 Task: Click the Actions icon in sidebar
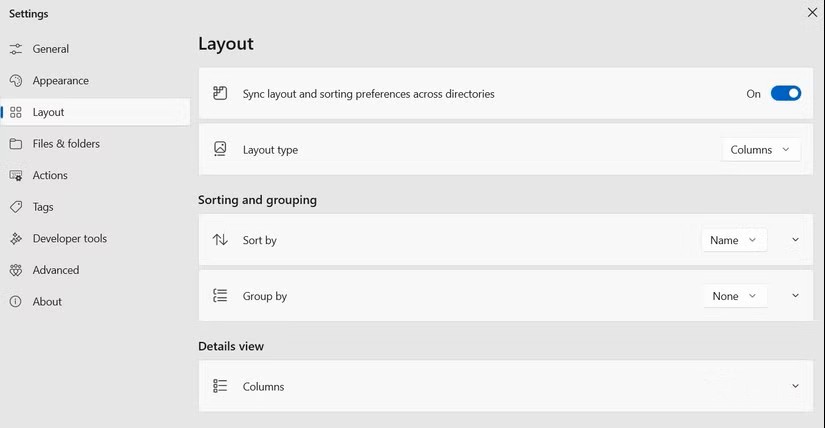(16, 176)
